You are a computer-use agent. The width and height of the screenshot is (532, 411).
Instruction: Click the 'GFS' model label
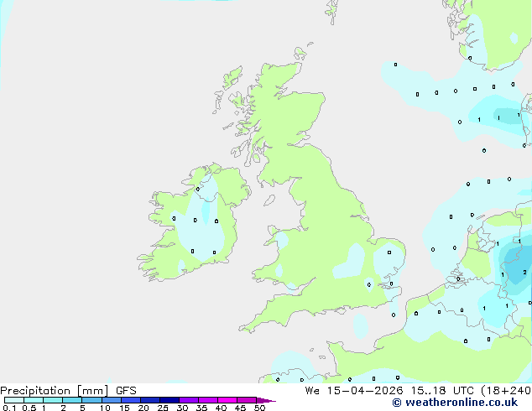126,391
